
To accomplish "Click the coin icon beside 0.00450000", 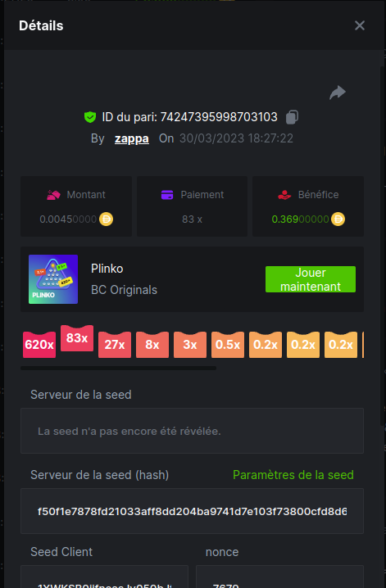I will point(107,219).
